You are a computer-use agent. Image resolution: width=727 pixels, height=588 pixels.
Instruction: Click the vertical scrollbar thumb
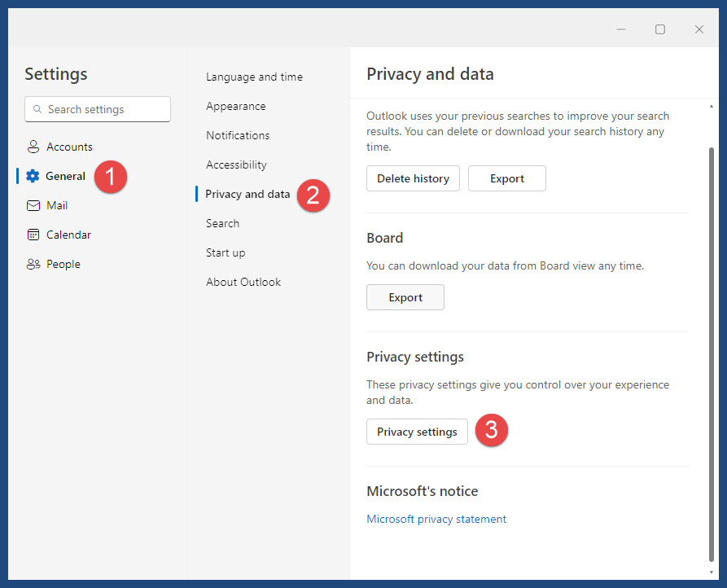coord(712,355)
